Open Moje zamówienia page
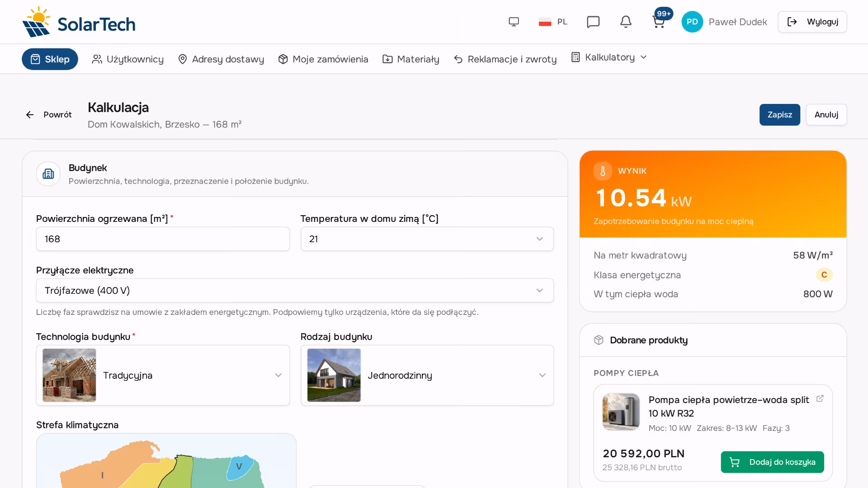 (323, 59)
